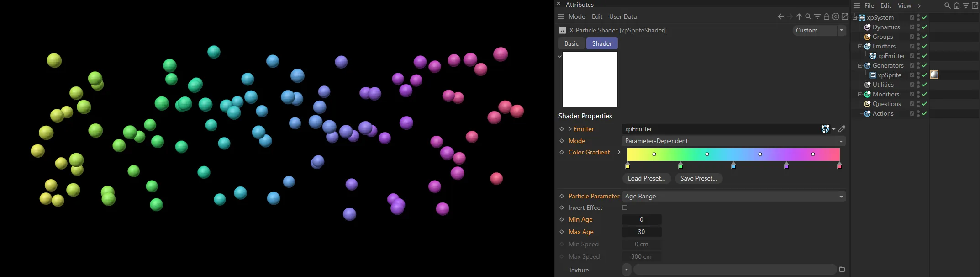Browse texture file with folder icon

842,269
